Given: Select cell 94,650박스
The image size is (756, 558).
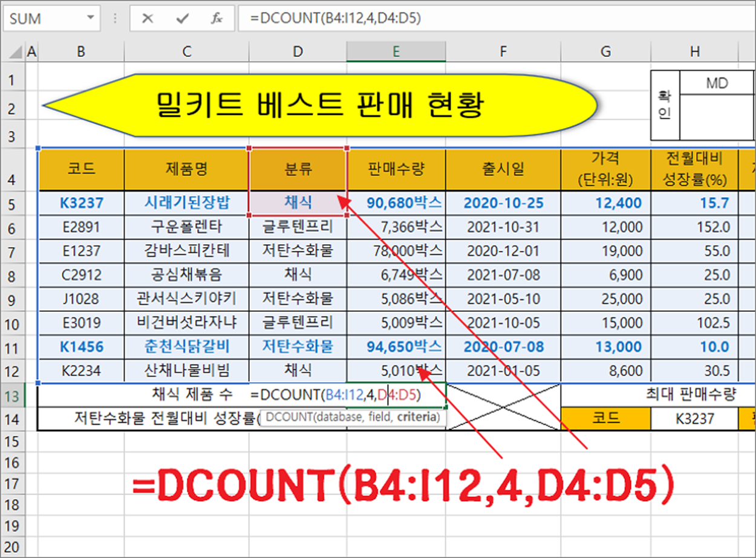Looking at the screenshot, I should (x=396, y=347).
